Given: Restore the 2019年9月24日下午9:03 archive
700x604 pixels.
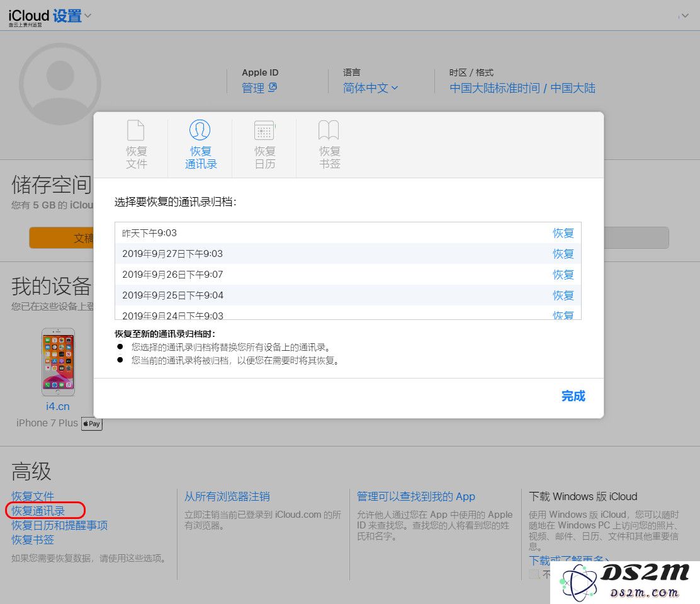Looking at the screenshot, I should [x=563, y=314].
